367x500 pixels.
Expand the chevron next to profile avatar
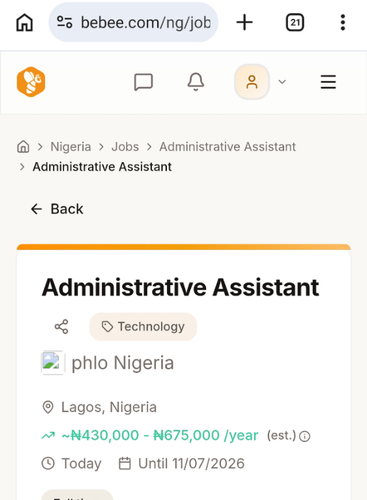pos(282,82)
